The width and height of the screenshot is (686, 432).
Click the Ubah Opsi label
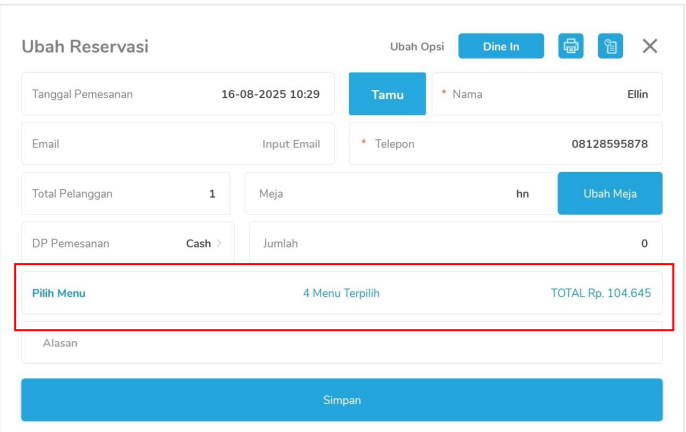point(417,47)
